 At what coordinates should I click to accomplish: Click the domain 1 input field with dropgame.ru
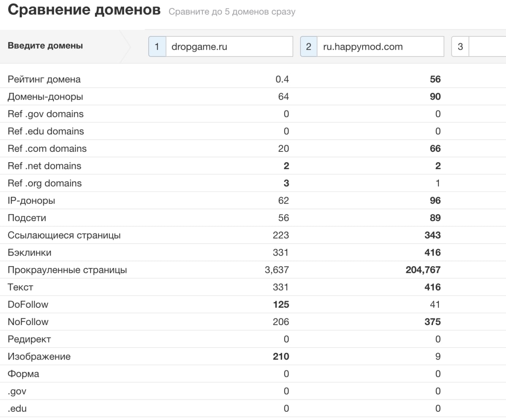click(229, 47)
